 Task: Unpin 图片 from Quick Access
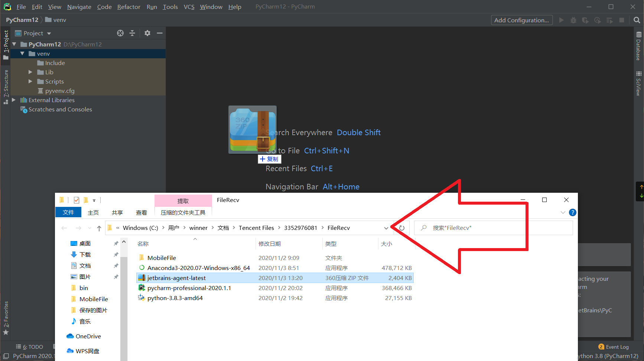pyautogui.click(x=116, y=276)
